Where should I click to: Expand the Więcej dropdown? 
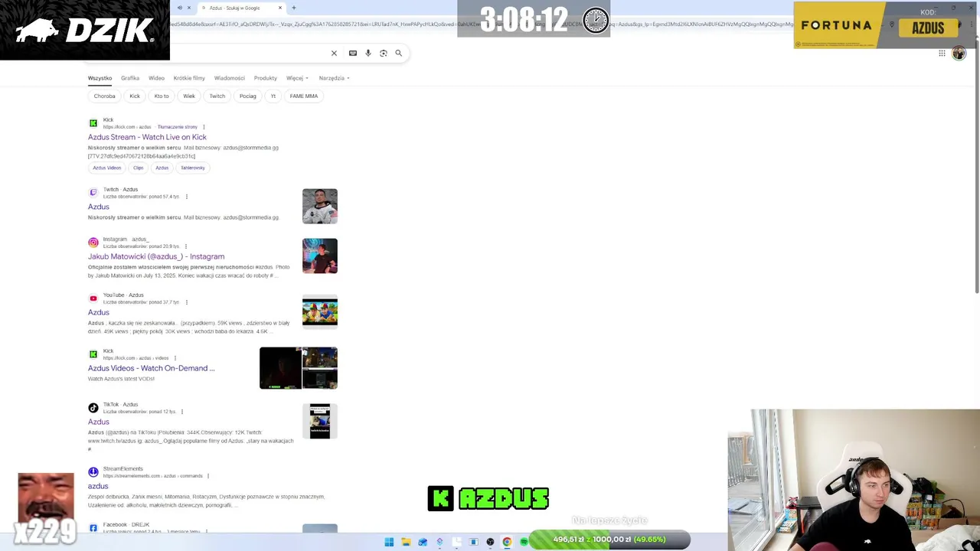tap(297, 78)
